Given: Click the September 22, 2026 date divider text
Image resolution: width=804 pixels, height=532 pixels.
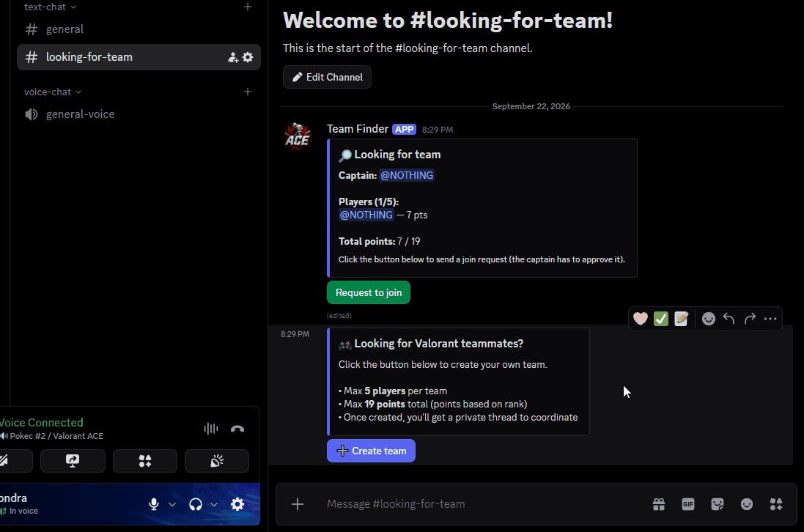Looking at the screenshot, I should click(x=531, y=106).
